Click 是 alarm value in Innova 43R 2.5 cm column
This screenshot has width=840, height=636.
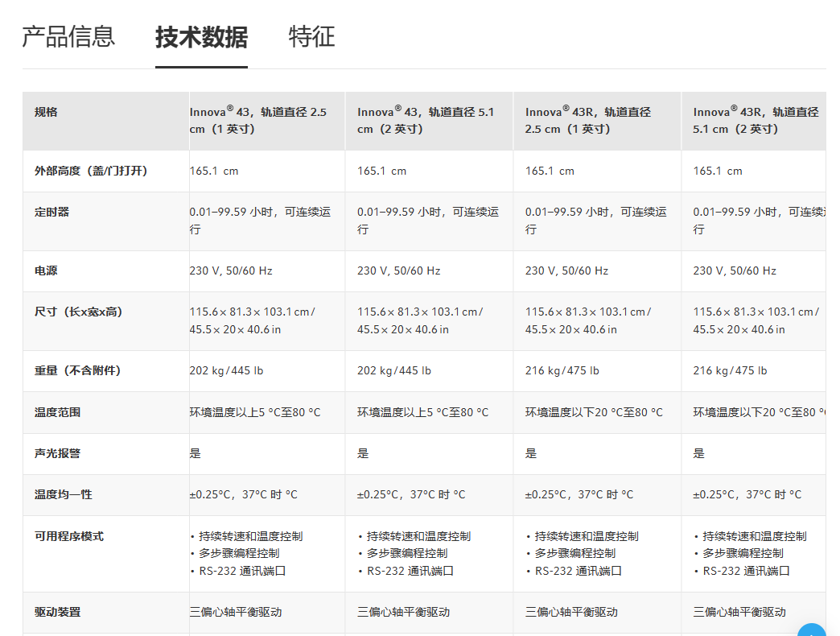(531, 453)
